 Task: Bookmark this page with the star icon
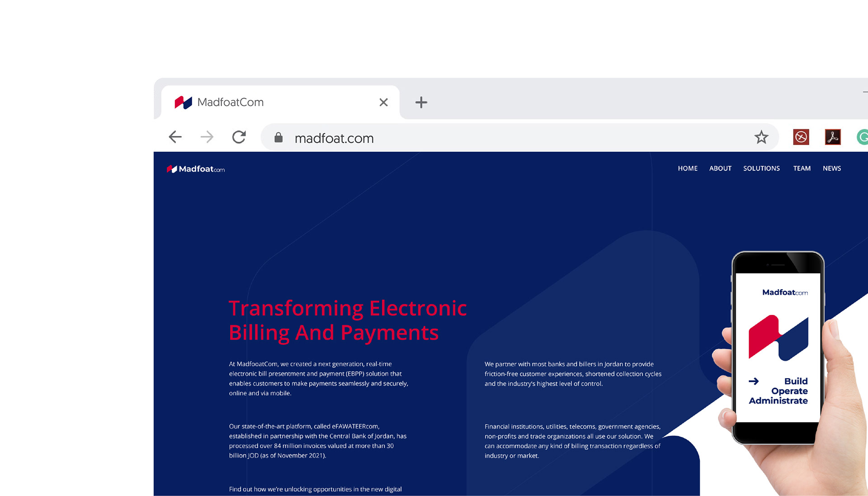[761, 137]
